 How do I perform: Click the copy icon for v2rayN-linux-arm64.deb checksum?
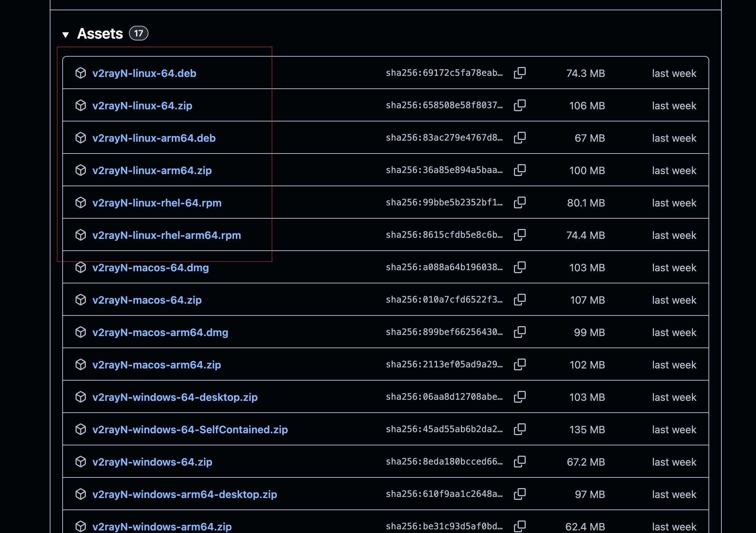tap(520, 138)
